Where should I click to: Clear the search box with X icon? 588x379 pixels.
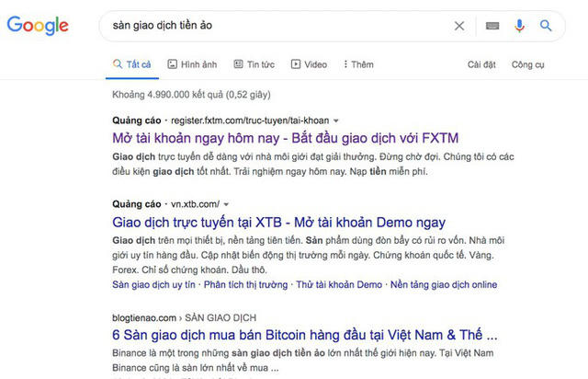coord(459,26)
